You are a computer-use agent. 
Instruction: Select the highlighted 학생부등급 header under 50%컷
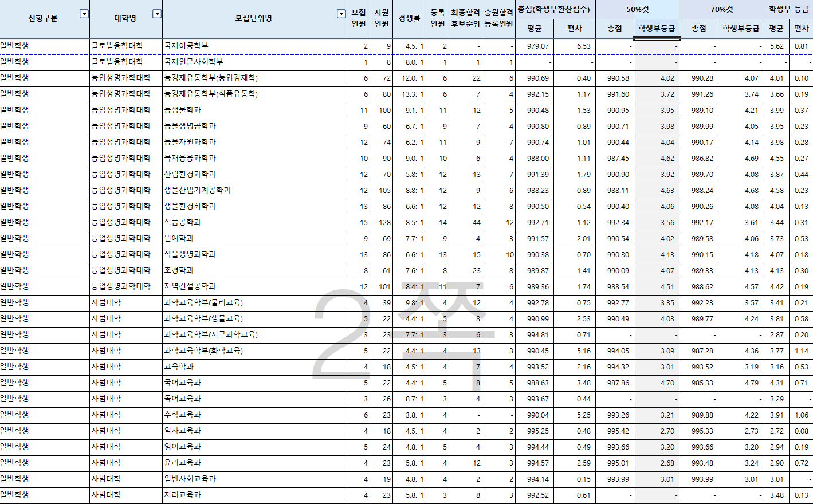pyautogui.click(x=657, y=29)
